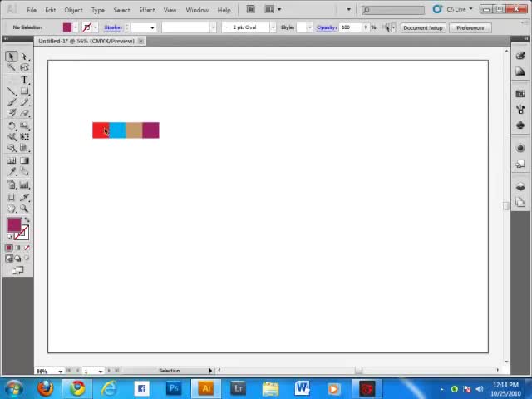Select the Hand tool
The image size is (532, 399).
tap(11, 209)
